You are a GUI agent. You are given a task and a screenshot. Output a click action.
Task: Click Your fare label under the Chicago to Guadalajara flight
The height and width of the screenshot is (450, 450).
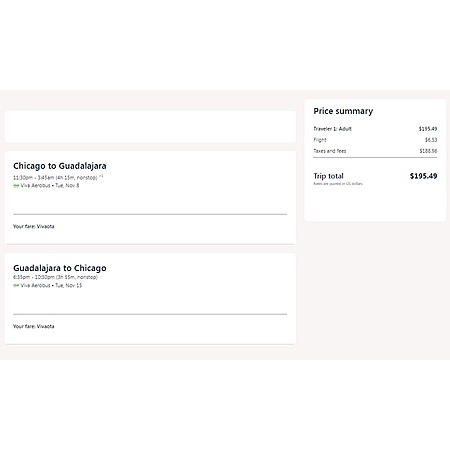click(34, 226)
